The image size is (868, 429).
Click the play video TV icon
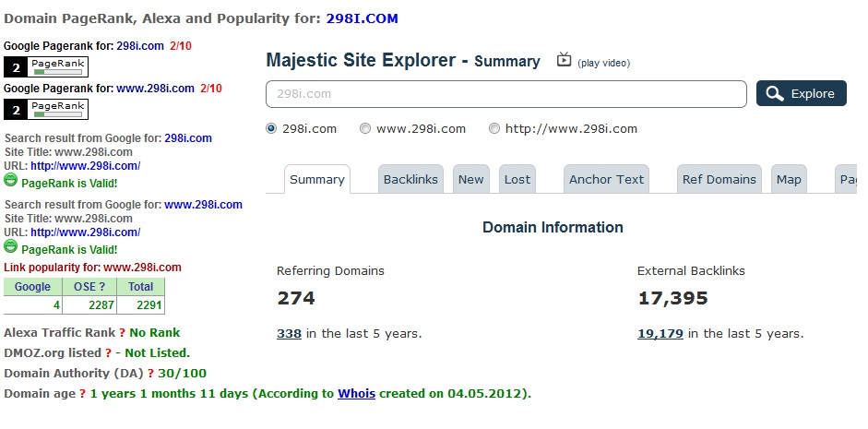[x=564, y=59]
